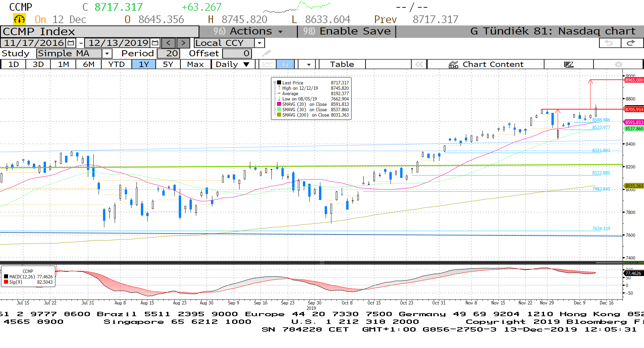Select the 6M time range tab
644x348 pixels.
point(89,64)
